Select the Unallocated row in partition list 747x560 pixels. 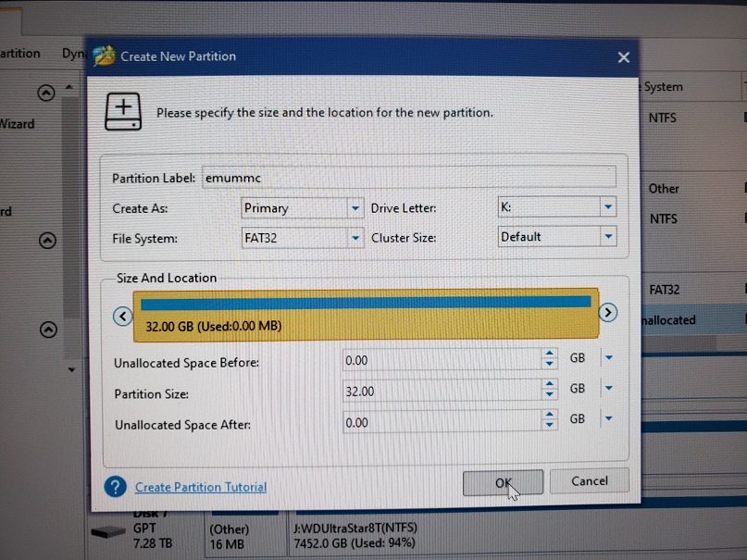coord(693,320)
